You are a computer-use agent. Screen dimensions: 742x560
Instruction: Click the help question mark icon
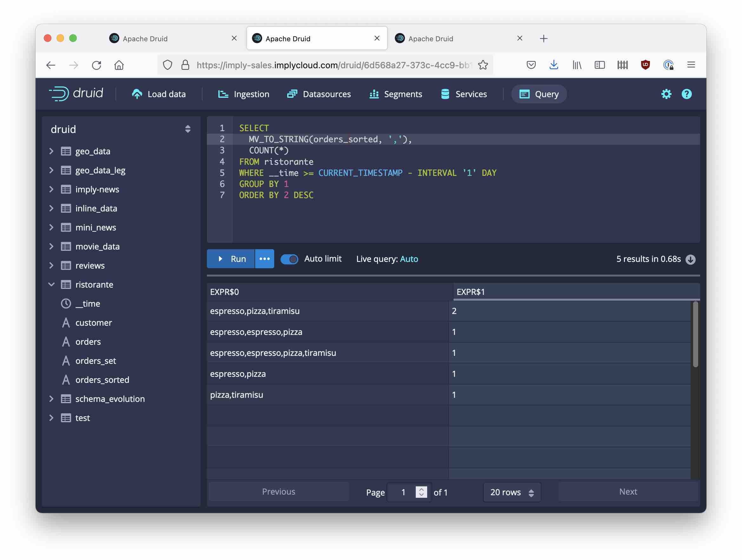(686, 94)
